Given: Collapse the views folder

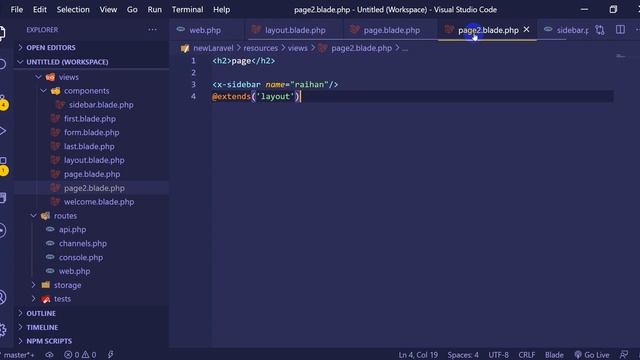Looking at the screenshot, I should click(91, 77).
